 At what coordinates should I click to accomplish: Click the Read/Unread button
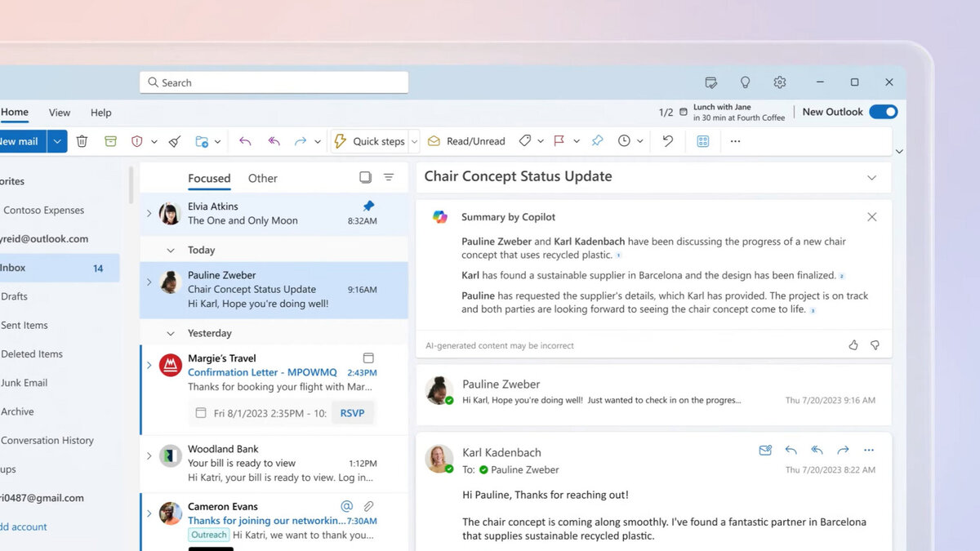(467, 141)
